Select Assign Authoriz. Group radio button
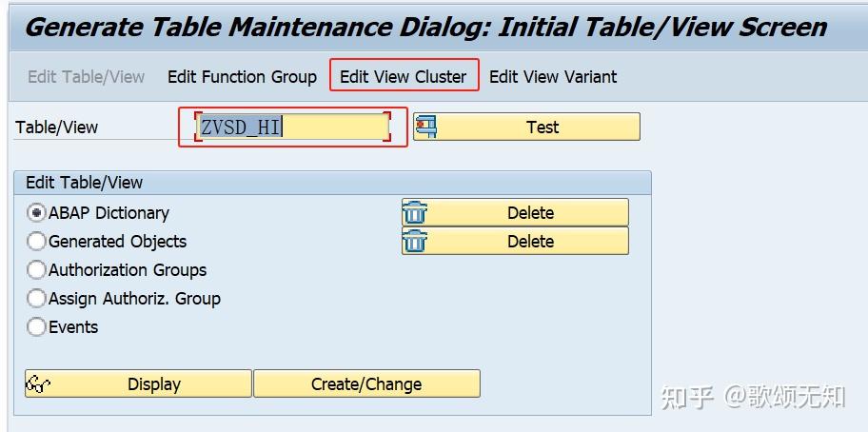 coord(37,299)
